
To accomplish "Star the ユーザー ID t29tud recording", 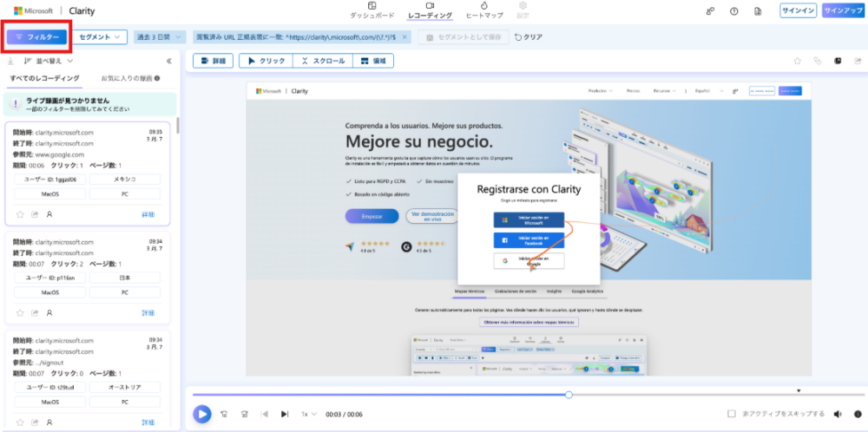I will coord(21,422).
